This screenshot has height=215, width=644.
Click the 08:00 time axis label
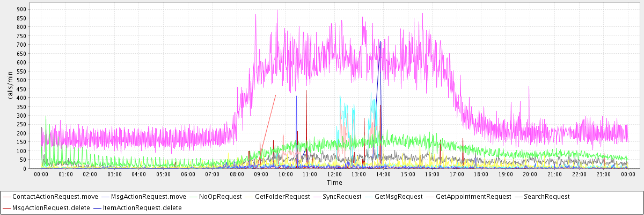click(237, 174)
